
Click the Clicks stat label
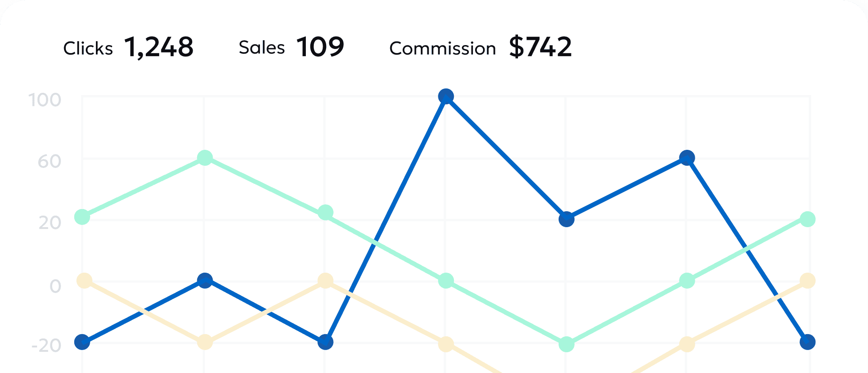(88, 48)
